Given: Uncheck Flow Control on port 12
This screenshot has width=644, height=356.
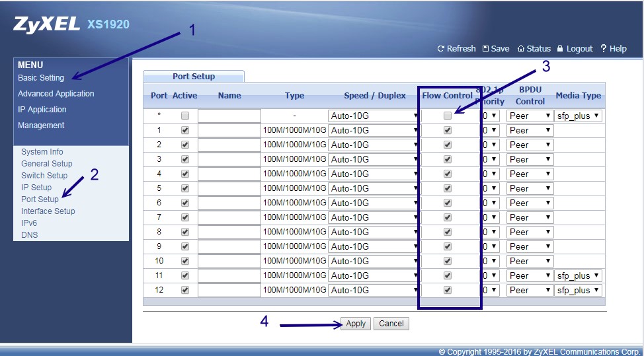Looking at the screenshot, I should tap(448, 290).
